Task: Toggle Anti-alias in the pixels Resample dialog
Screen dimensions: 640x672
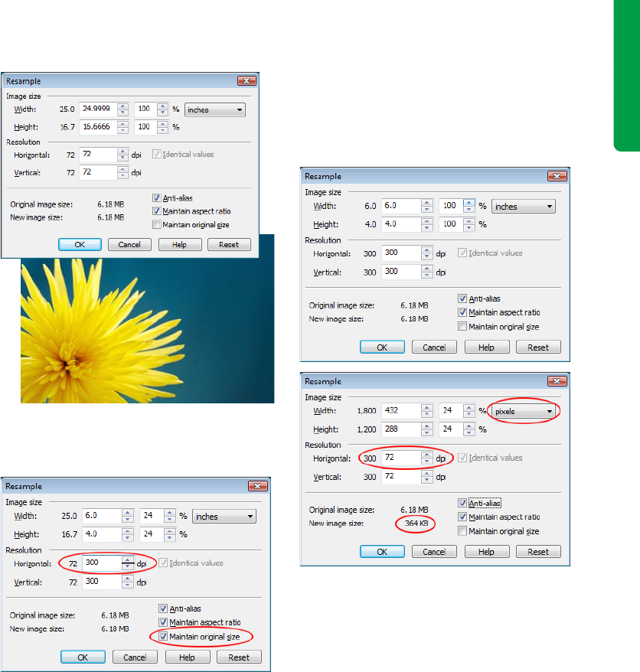Action: pyautogui.click(x=462, y=503)
